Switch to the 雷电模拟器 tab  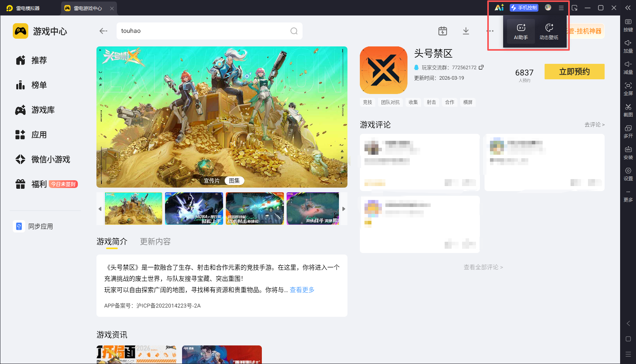point(24,8)
